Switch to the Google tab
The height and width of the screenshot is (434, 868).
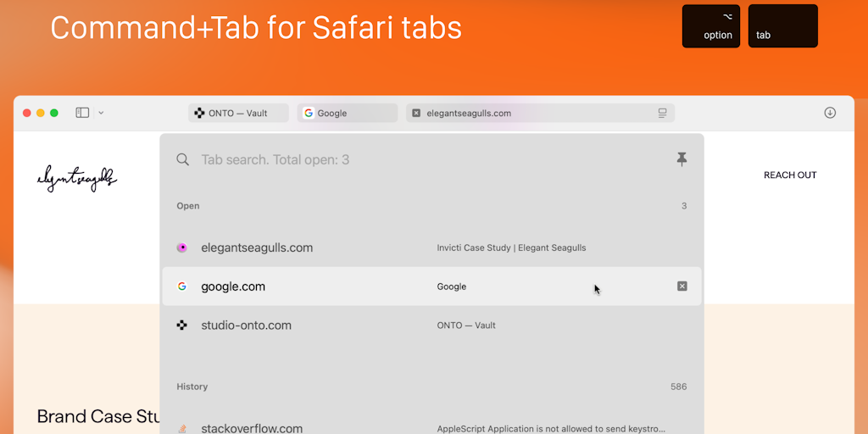tap(346, 113)
